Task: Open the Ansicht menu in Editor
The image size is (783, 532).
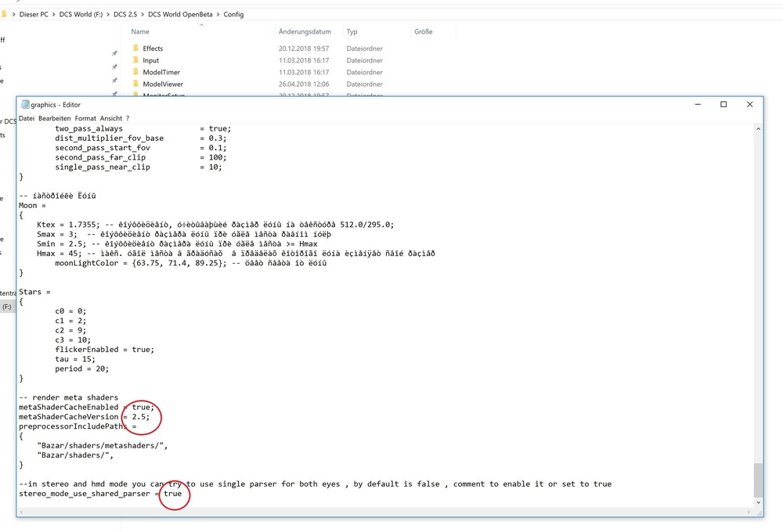Action: pos(111,118)
